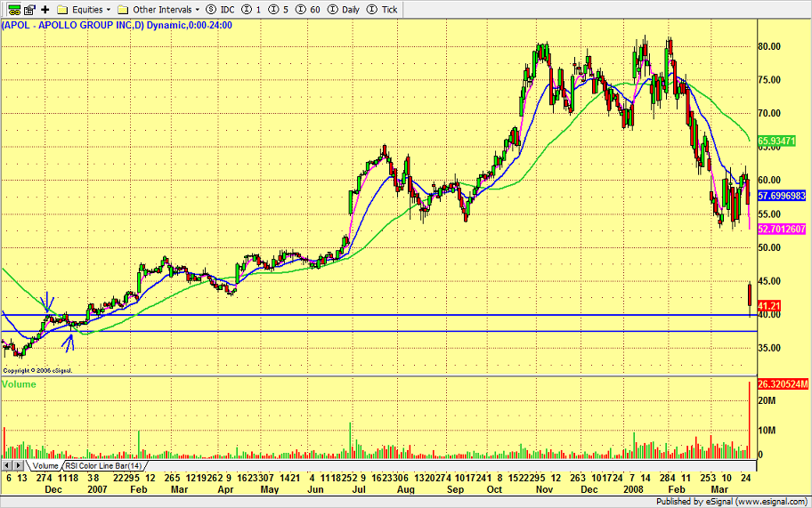Switch to the 60 minute interval
The height and width of the screenshot is (508, 812).
308,9
